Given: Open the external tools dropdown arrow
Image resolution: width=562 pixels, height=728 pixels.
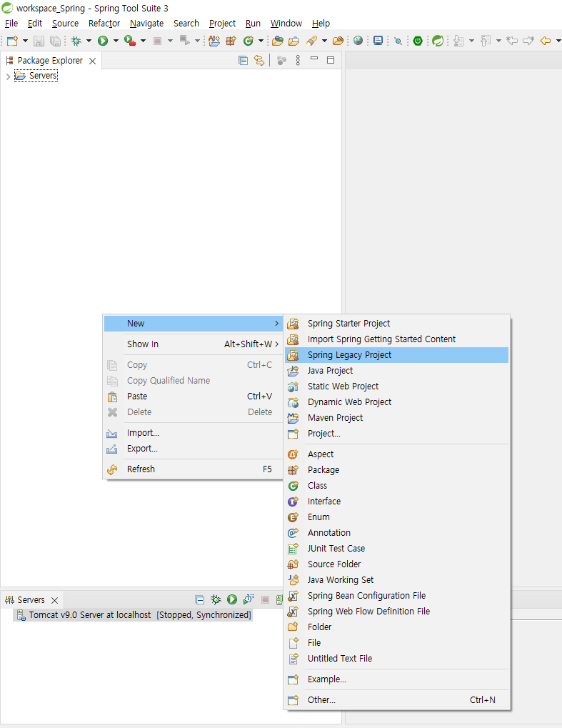Looking at the screenshot, I should coord(143,41).
